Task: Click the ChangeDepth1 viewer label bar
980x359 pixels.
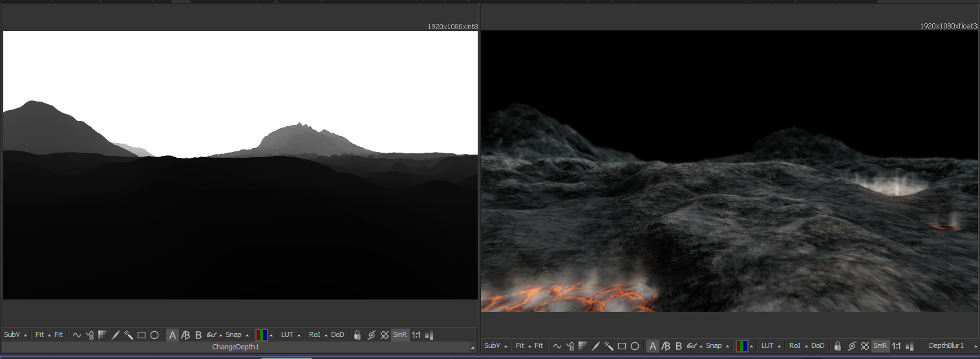Action: (x=236, y=347)
